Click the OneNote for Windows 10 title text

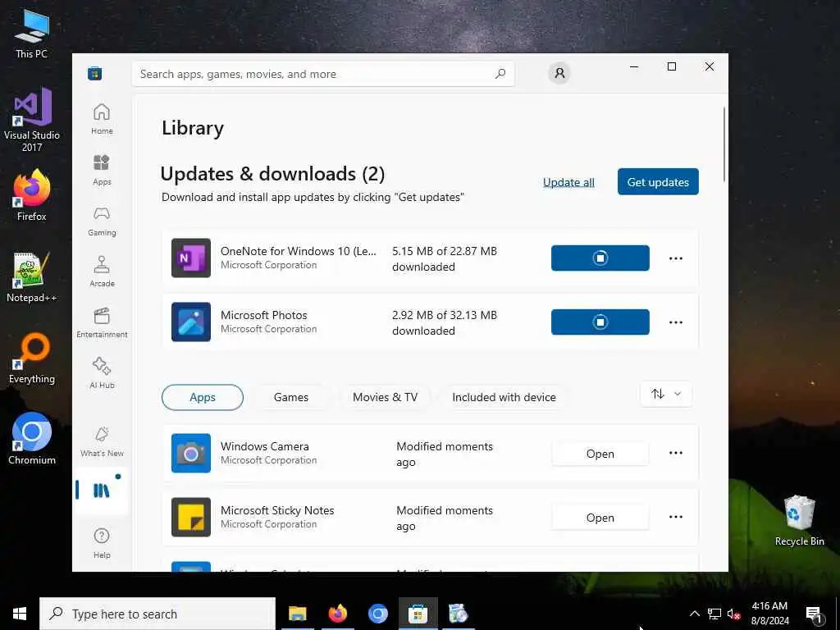[x=299, y=251]
